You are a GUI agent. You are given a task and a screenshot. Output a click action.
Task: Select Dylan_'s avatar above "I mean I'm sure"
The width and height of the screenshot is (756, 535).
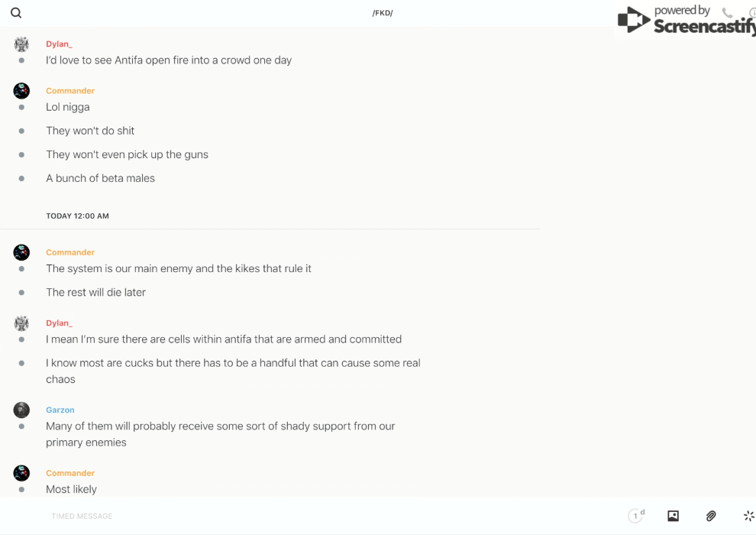pyautogui.click(x=21, y=323)
